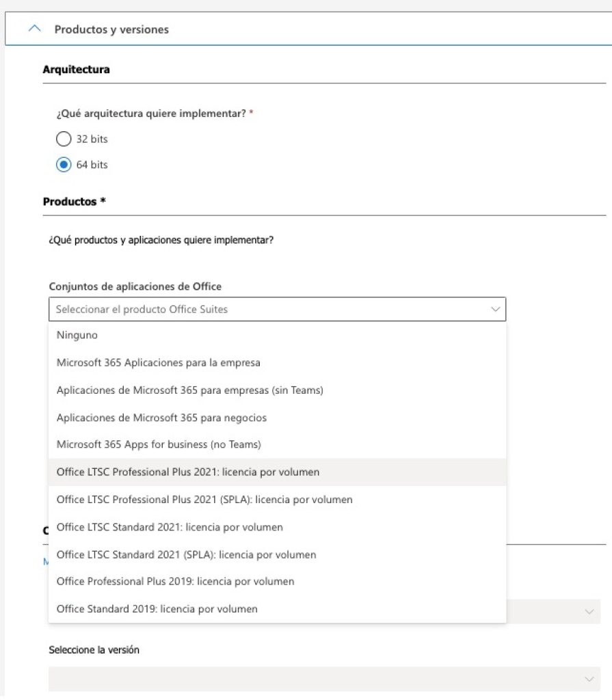The width and height of the screenshot is (612, 700).
Task: Choose "Office LTSC Standard 2021 (SPLA)" option
Action: pos(185,554)
